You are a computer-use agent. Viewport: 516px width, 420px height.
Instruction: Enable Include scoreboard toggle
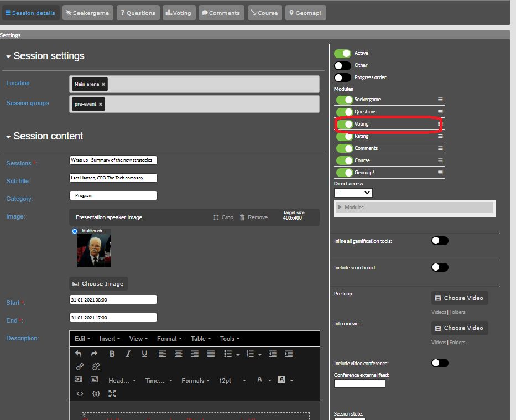(x=440, y=267)
